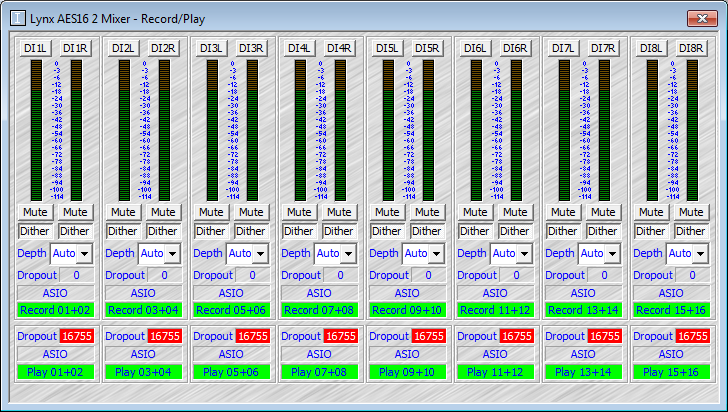This screenshot has height=412, width=728.
Task: Click the DI8L source button
Action: (651, 48)
